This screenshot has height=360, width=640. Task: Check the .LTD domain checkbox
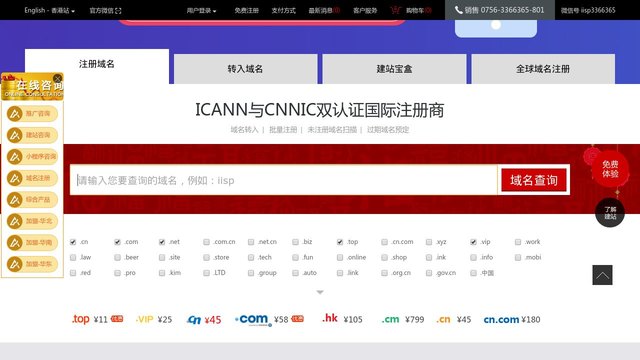(x=207, y=273)
